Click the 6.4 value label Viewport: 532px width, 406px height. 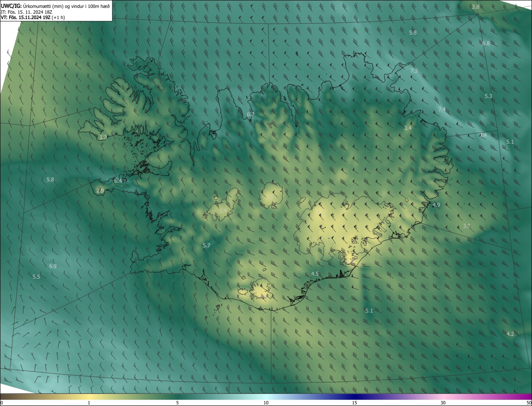(x=118, y=181)
